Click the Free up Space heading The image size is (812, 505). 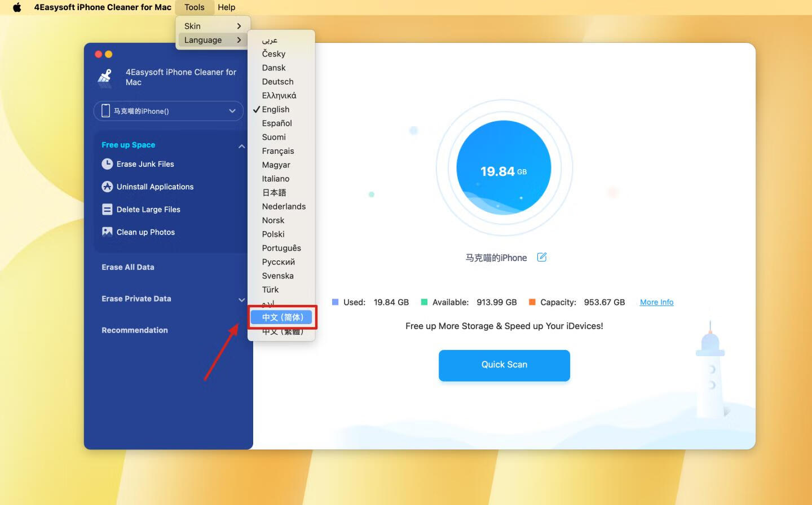128,145
